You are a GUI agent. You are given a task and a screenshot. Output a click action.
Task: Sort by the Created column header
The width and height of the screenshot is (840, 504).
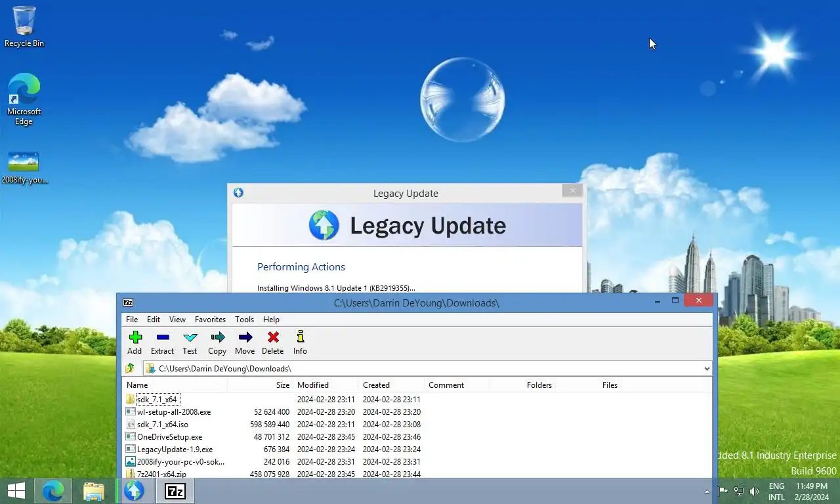point(391,385)
